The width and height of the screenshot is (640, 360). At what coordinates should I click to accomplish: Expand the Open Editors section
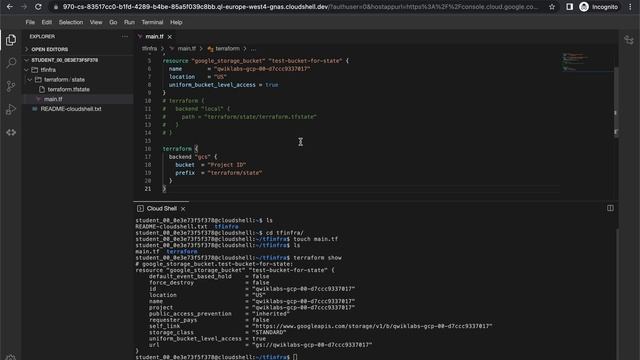click(50, 49)
